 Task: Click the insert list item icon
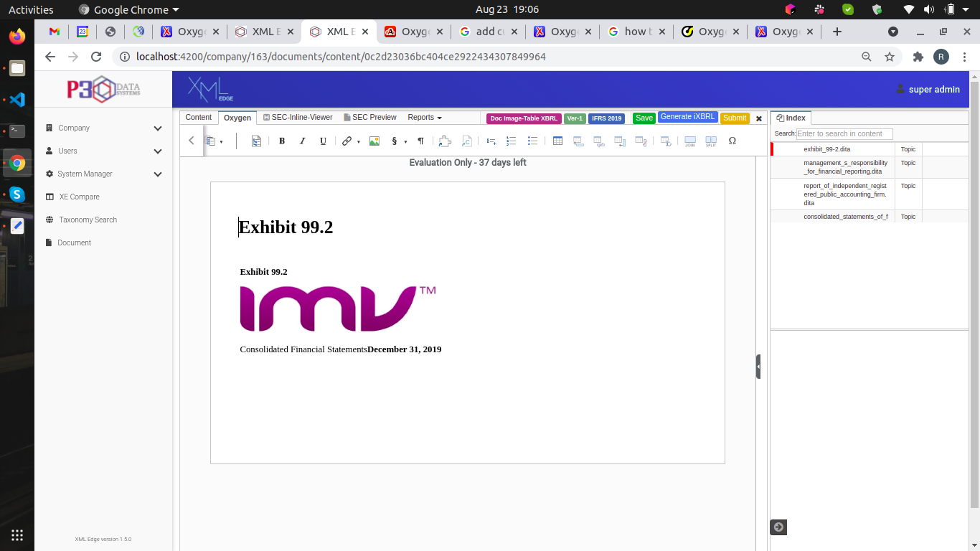[x=491, y=141]
